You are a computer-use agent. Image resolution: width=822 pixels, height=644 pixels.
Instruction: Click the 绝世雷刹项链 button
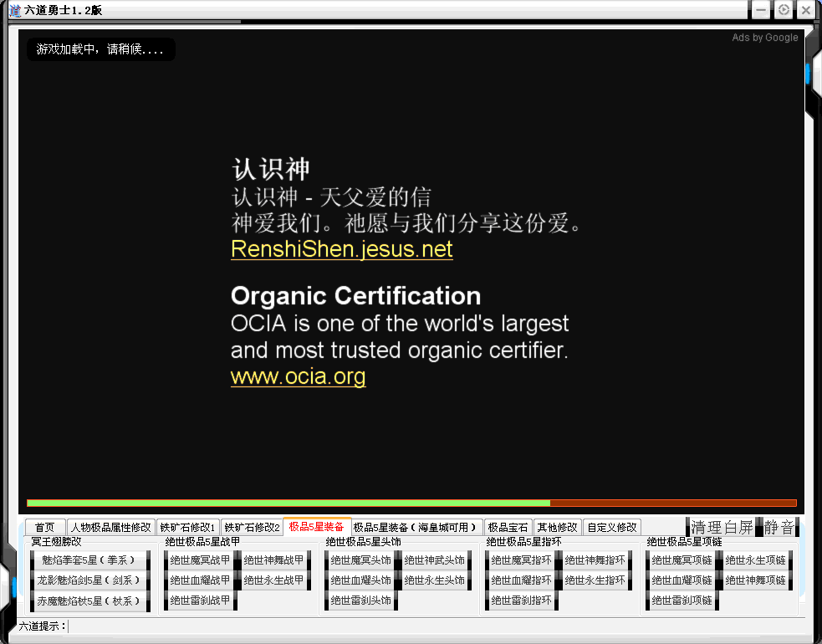(x=682, y=600)
